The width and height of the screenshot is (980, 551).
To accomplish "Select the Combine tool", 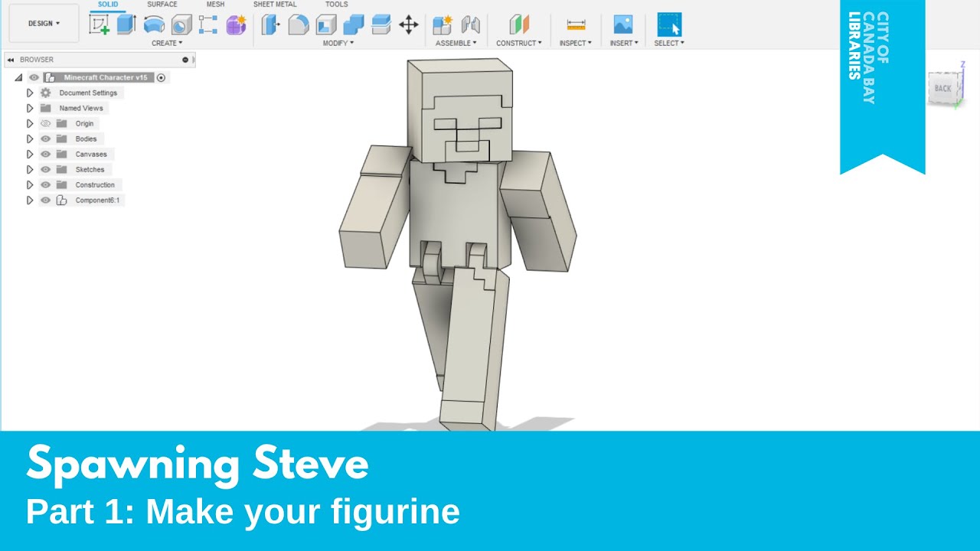I will [354, 24].
